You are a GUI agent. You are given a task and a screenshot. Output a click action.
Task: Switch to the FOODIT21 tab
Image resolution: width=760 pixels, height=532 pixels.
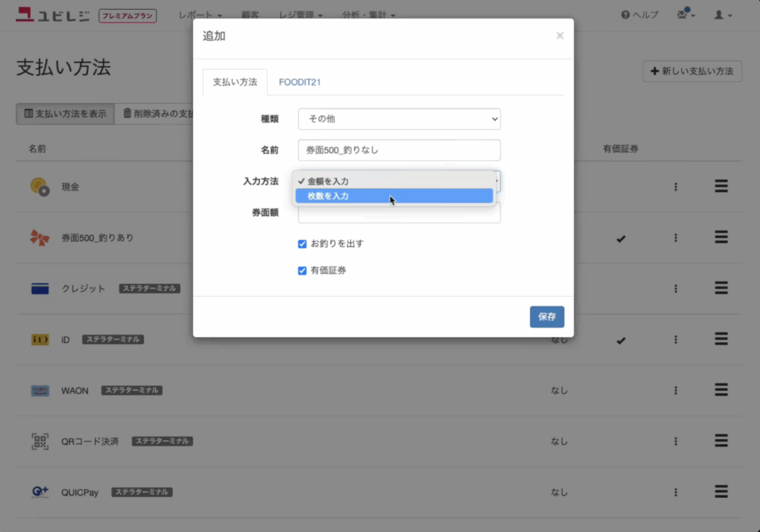(299, 82)
